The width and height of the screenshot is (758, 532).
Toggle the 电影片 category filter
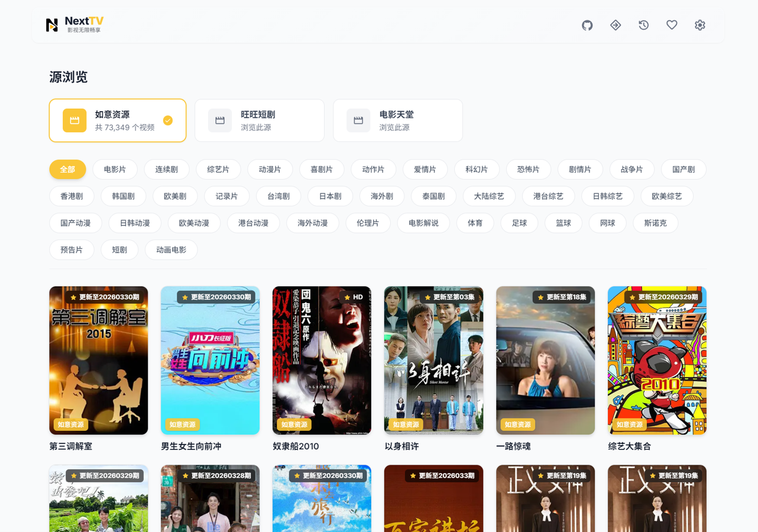coord(115,170)
